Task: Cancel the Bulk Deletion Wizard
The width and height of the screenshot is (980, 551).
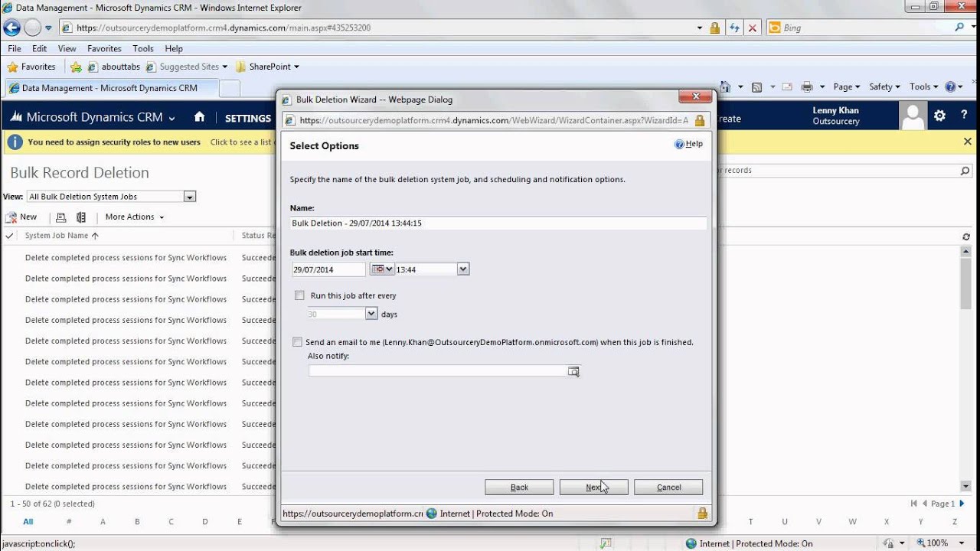Action: pos(668,487)
